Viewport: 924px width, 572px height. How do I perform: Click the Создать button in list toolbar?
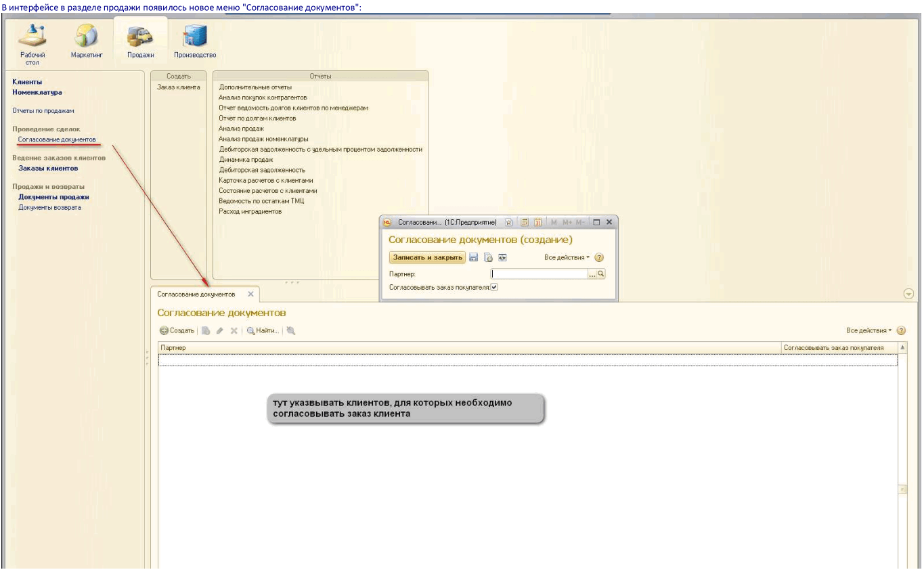177,331
